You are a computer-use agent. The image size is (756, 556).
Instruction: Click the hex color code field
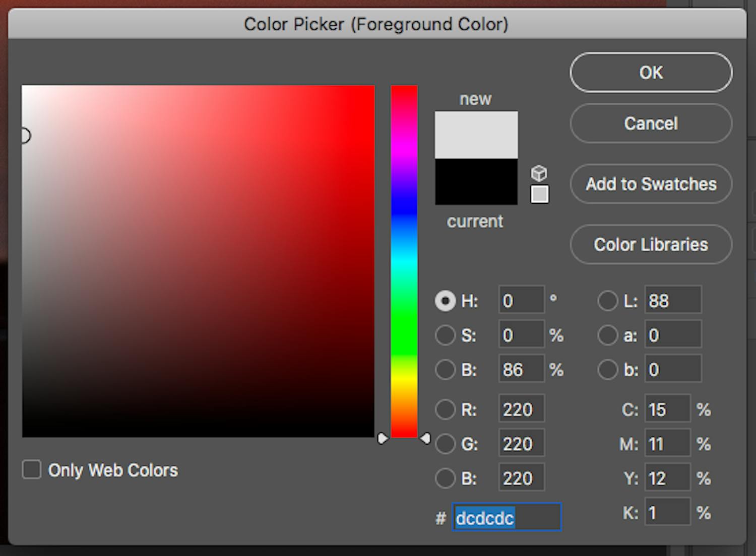(507, 517)
